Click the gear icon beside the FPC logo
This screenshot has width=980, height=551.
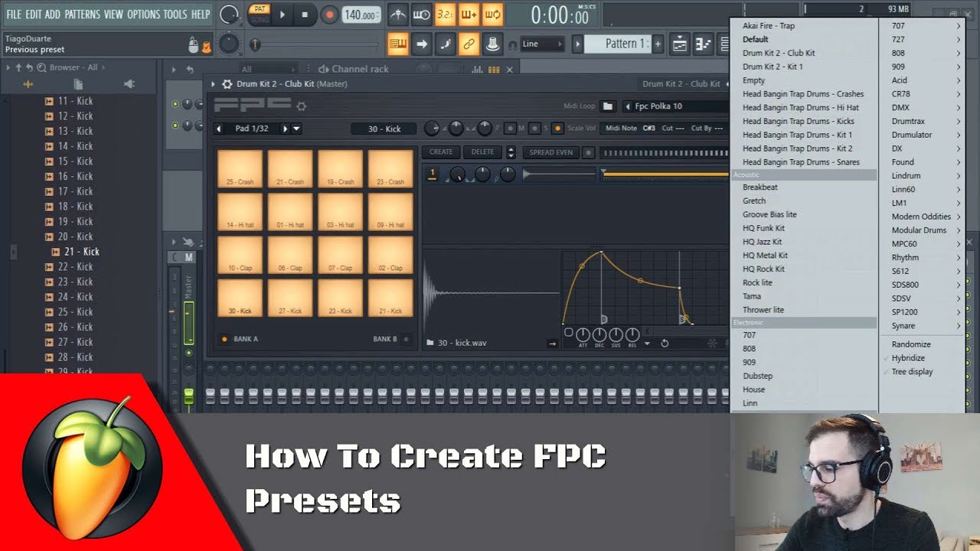pos(302,106)
